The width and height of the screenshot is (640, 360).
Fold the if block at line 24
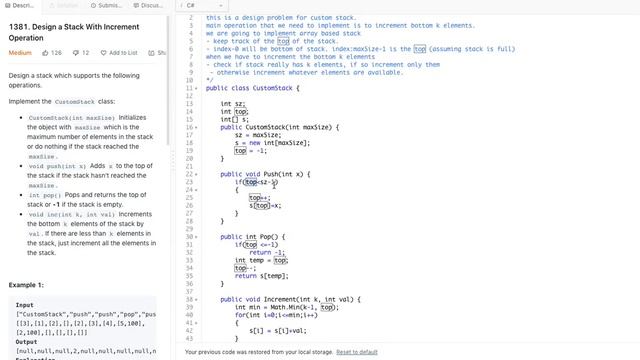click(196, 190)
